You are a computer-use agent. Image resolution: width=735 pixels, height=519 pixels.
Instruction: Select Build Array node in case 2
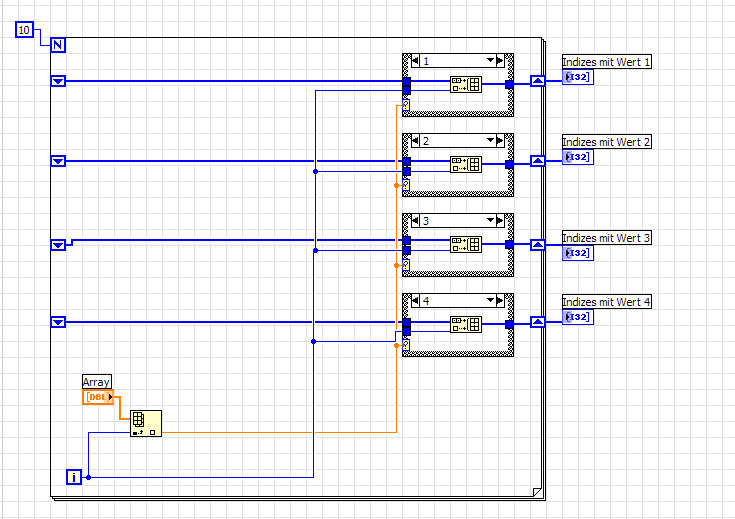point(466,164)
